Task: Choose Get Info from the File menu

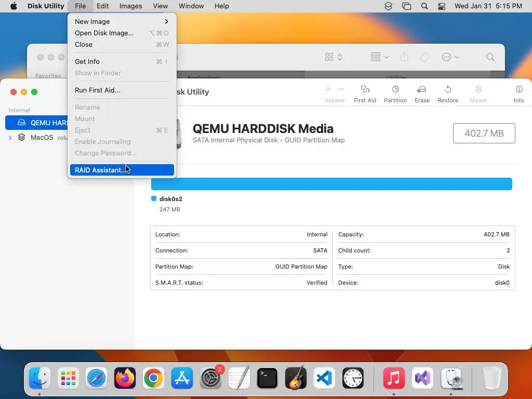Action: pos(122,61)
